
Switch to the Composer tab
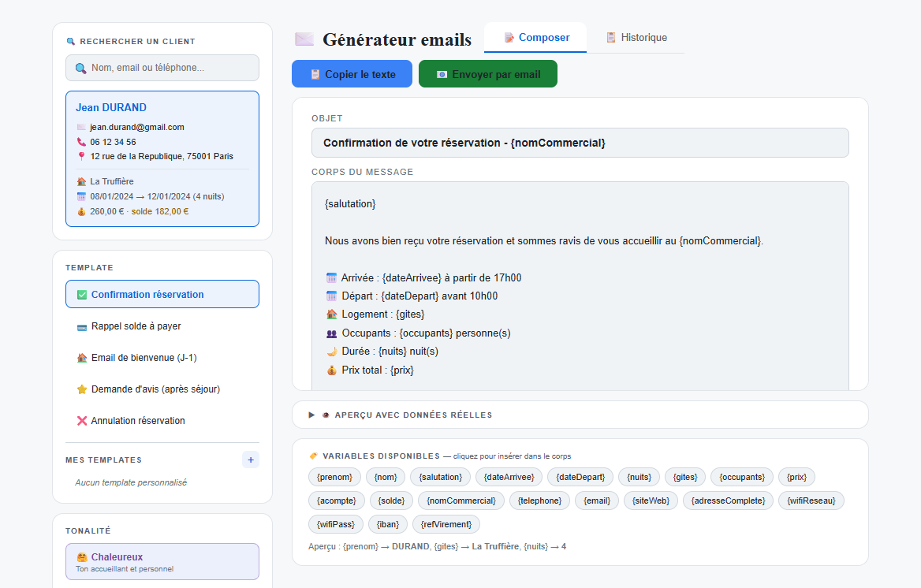coord(535,38)
